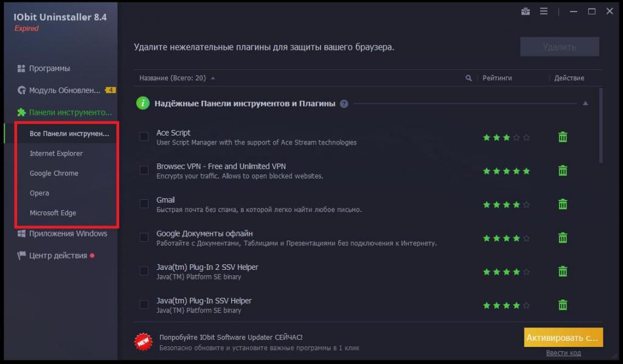This screenshot has height=364, width=623.
Task: Minimize the IObit Uninstaller window
Action: coord(573,12)
